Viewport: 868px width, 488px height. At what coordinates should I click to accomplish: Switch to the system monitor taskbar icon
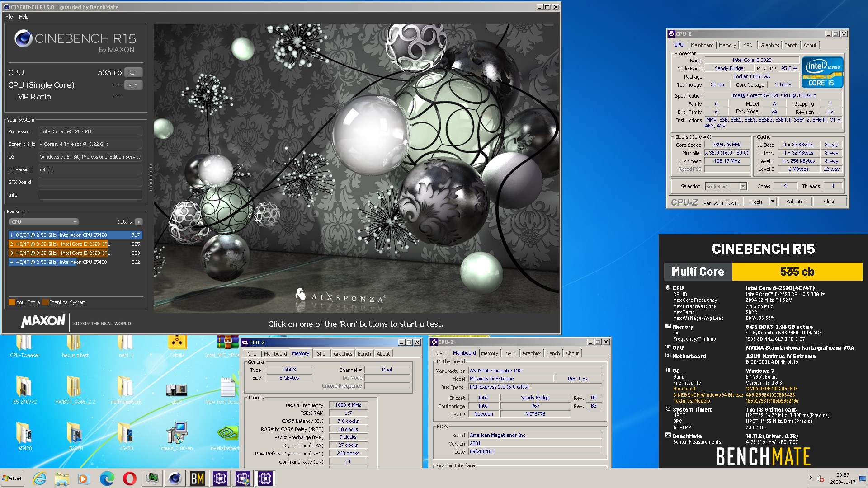tap(152, 479)
